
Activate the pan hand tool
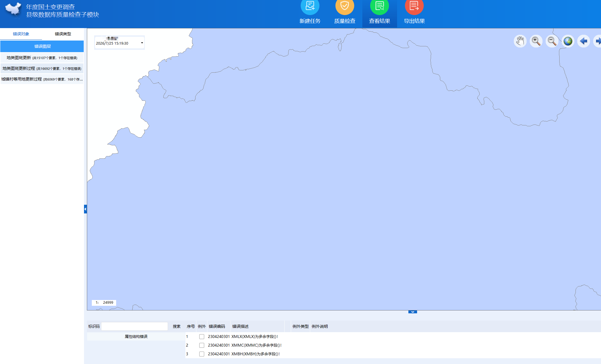[x=520, y=41]
